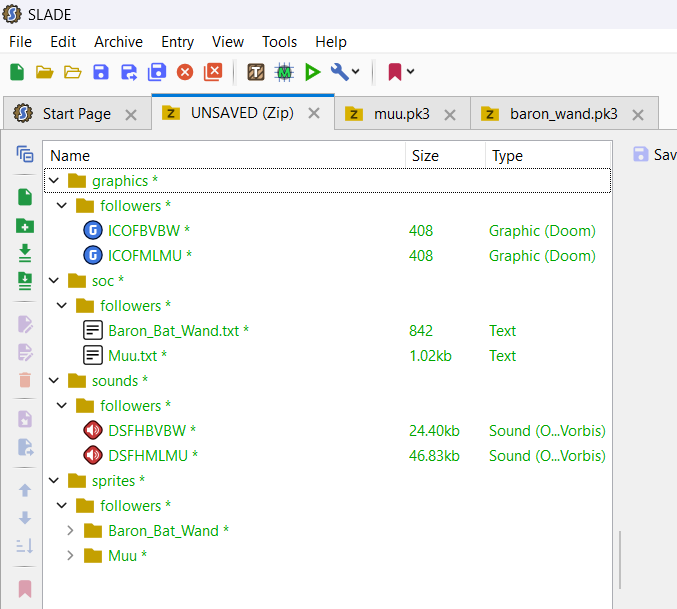This screenshot has width=677, height=609.
Task: Collapse the sprites folder
Action: [x=54, y=480]
